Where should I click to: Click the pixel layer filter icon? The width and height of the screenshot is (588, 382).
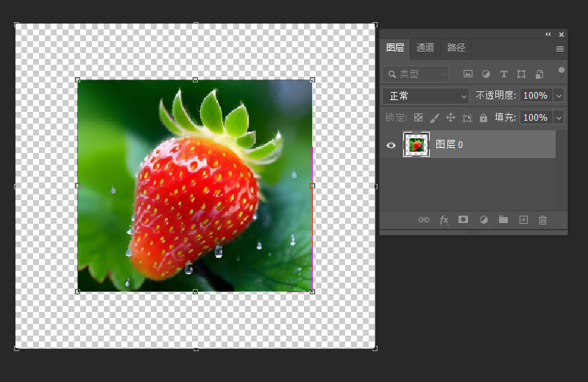coord(467,74)
